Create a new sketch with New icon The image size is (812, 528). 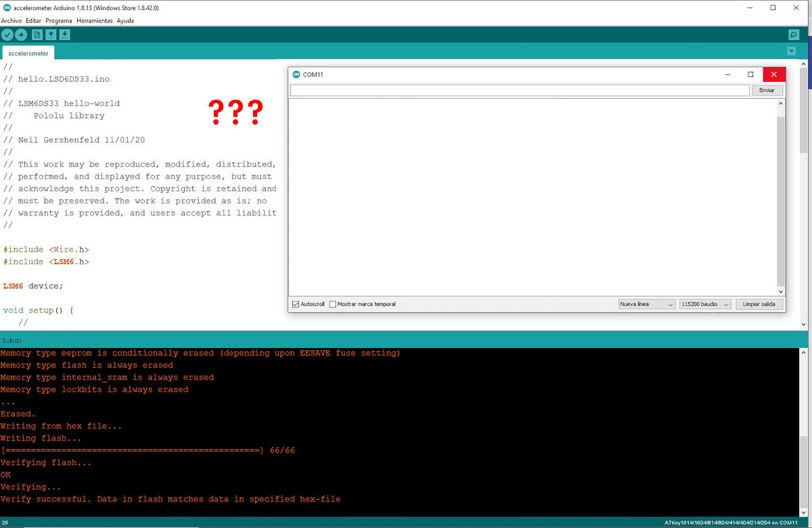[37, 35]
